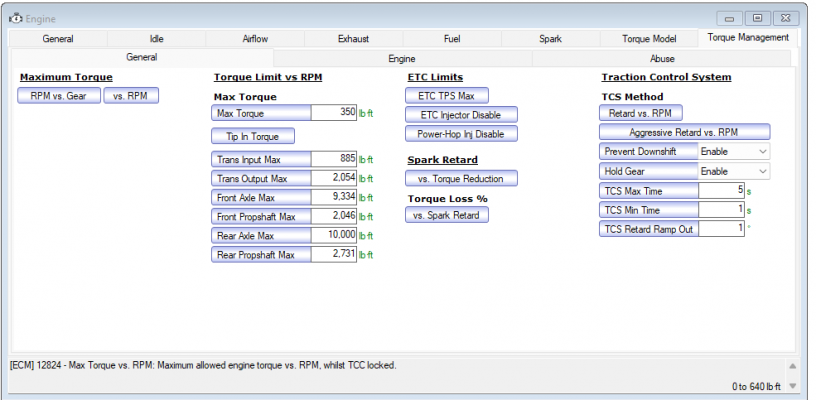This screenshot has width=816, height=400.
Task: Click the Max Torque label button
Action: point(261,113)
